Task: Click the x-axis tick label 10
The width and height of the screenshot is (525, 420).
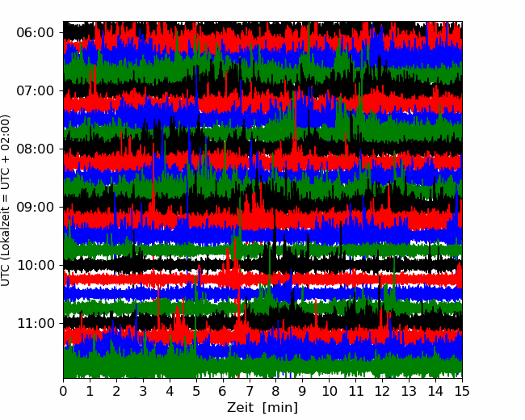Action: point(329,391)
